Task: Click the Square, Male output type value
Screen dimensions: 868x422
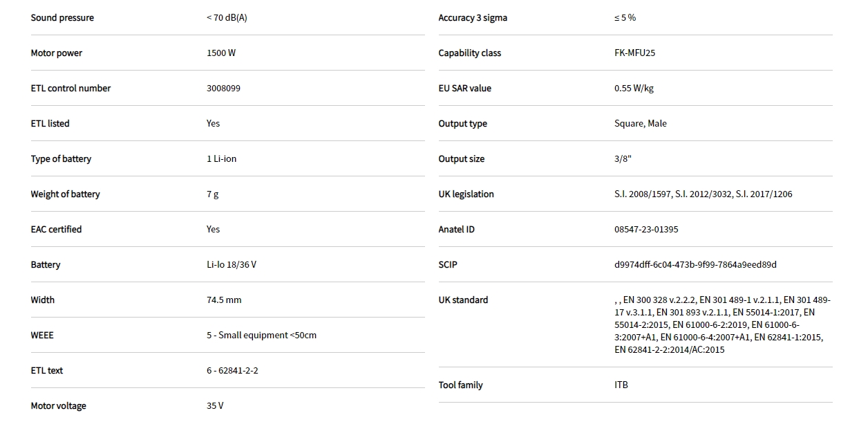Action: pyautogui.click(x=641, y=124)
